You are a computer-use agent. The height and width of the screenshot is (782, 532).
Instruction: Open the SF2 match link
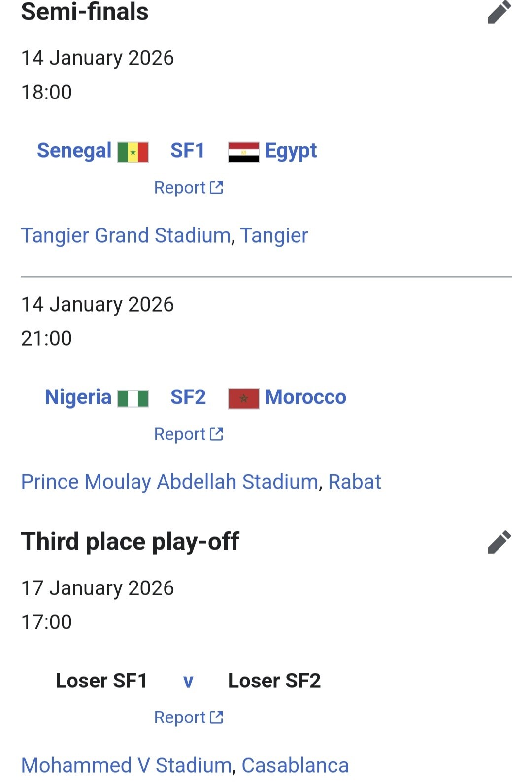pyautogui.click(x=188, y=397)
